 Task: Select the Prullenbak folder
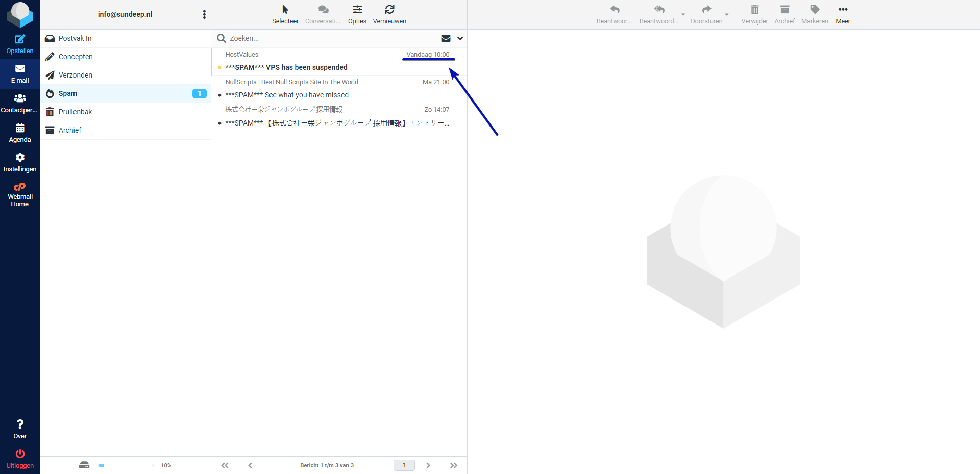pyautogui.click(x=75, y=112)
